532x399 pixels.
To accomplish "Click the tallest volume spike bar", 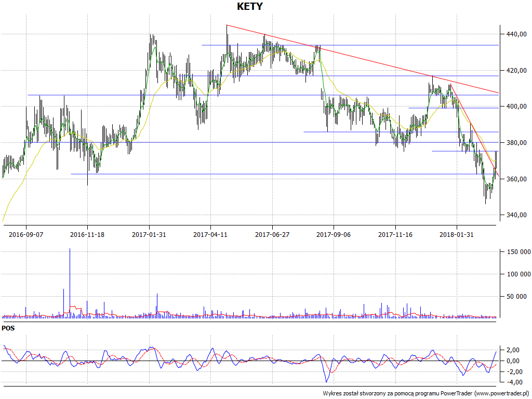I will (x=70, y=283).
